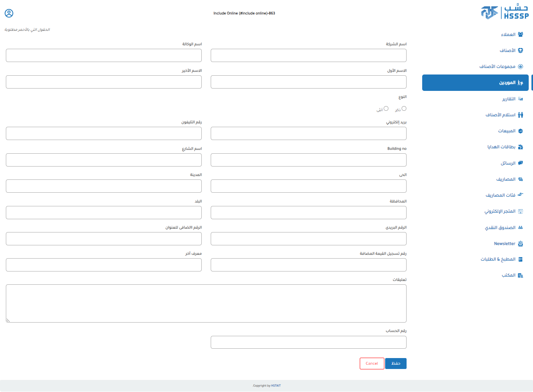Click the Cancel button
This screenshot has width=533, height=392.
[x=371, y=364]
